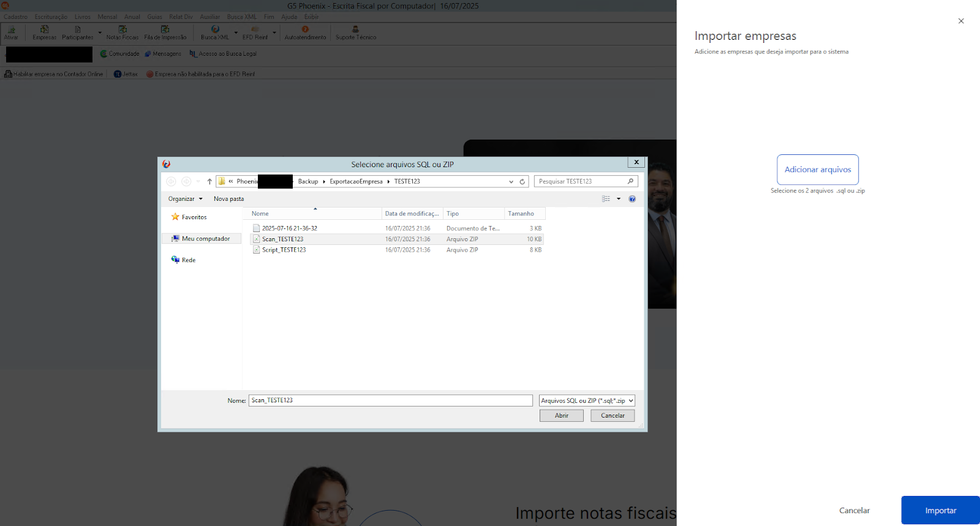The width and height of the screenshot is (980, 526).
Task: Open the view options dropdown arrow
Action: [619, 198]
